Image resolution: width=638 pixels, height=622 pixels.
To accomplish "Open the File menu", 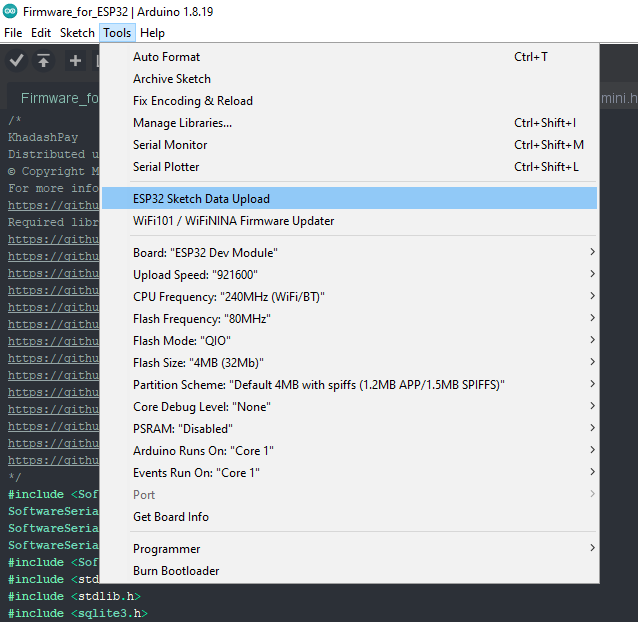I will tap(13, 33).
